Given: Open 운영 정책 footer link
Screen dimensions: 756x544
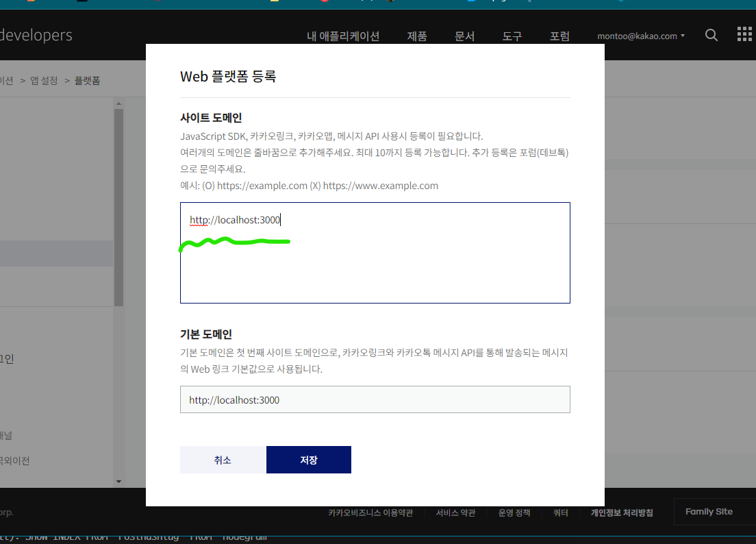Looking at the screenshot, I should [514, 512].
